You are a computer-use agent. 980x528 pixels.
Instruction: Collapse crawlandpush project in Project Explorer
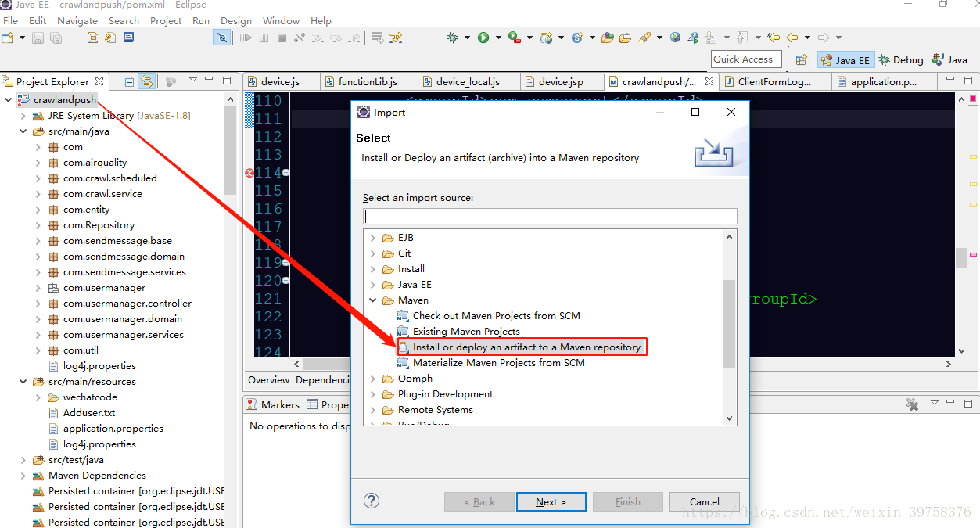point(9,100)
